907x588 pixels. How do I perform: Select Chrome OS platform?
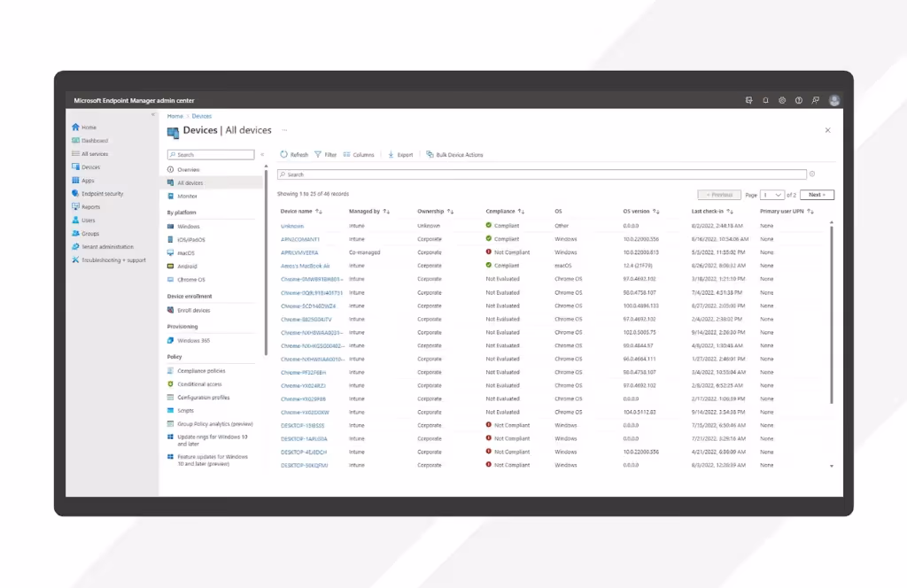coord(186,279)
